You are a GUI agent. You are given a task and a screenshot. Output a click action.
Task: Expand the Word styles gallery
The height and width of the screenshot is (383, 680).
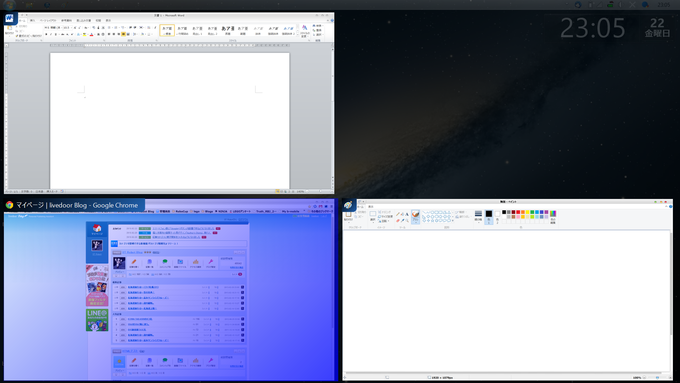point(298,34)
